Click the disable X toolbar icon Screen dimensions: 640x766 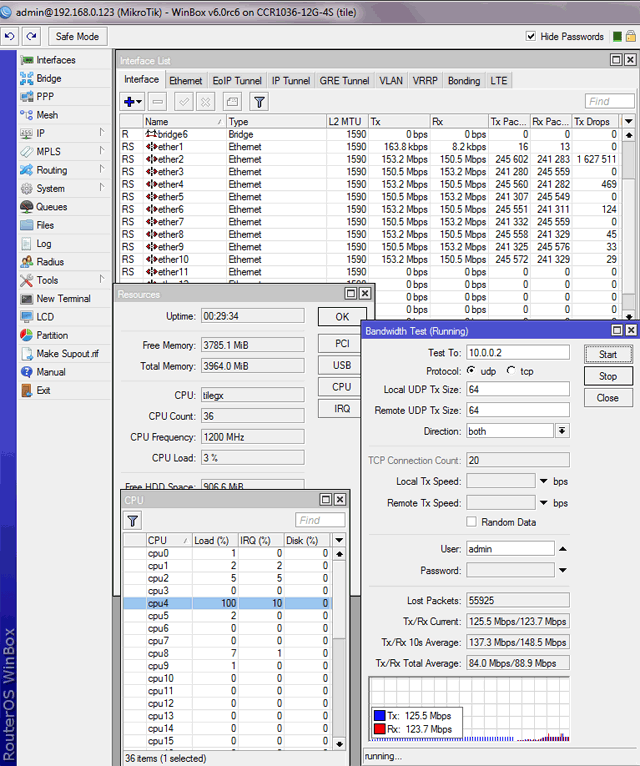click(206, 102)
